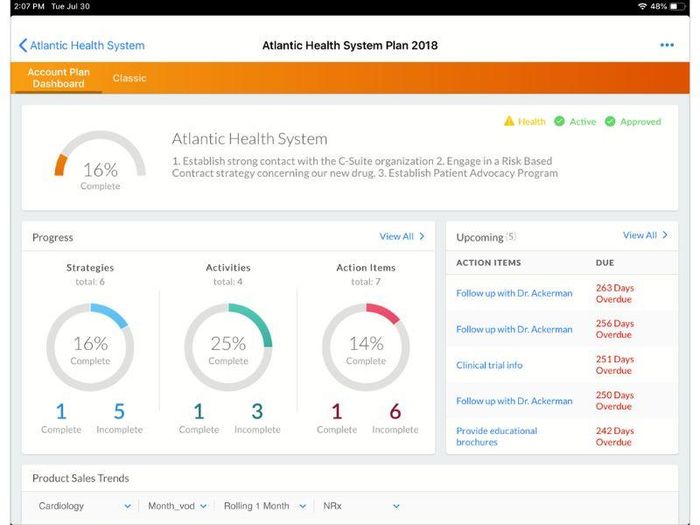Tap the green Active checkmark icon
Viewport: 700px width, 525px height.
click(x=559, y=121)
